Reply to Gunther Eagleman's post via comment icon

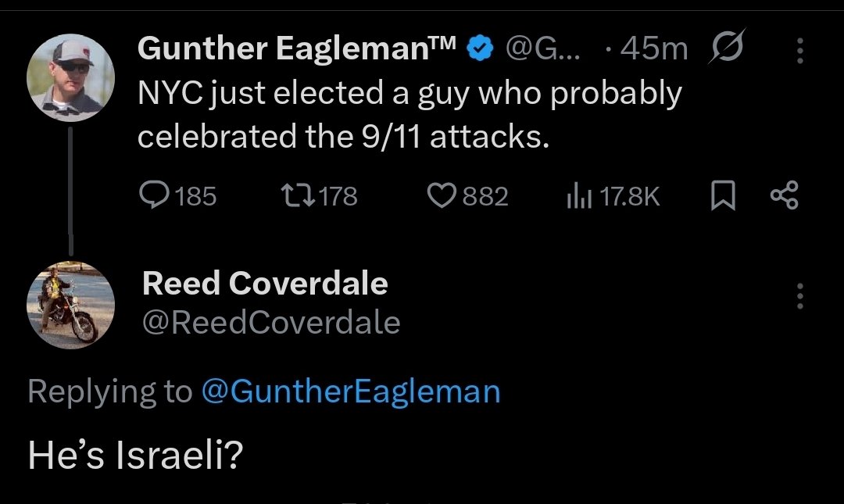pos(154,195)
